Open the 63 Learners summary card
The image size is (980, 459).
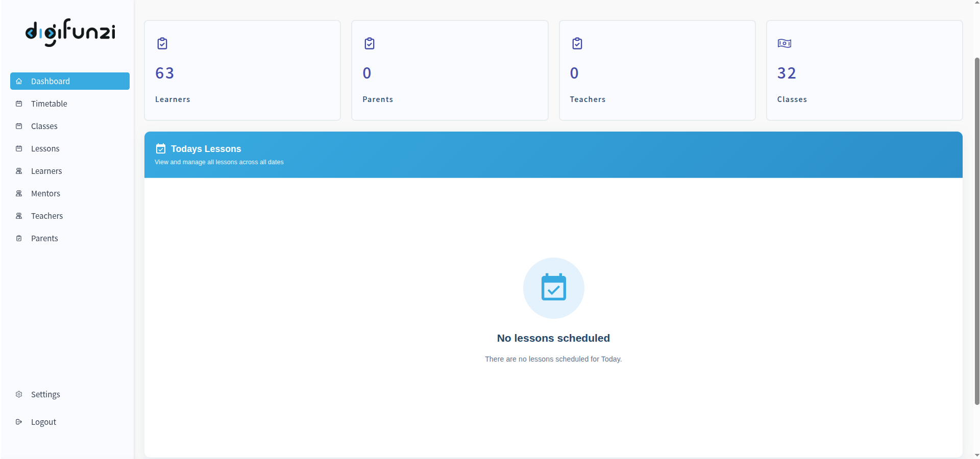point(242,70)
